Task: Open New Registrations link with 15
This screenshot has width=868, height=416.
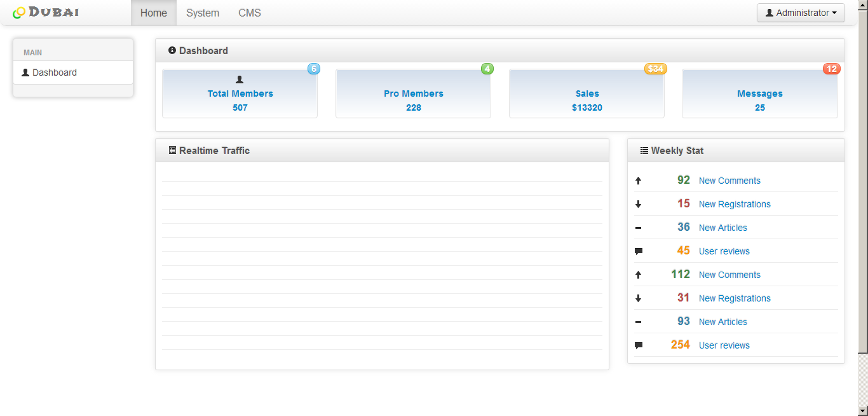Action: tap(735, 204)
